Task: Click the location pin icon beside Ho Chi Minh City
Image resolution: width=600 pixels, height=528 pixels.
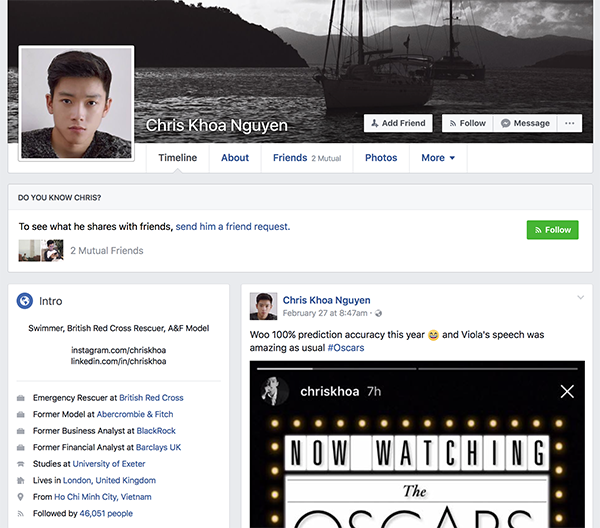Action: (x=22, y=497)
